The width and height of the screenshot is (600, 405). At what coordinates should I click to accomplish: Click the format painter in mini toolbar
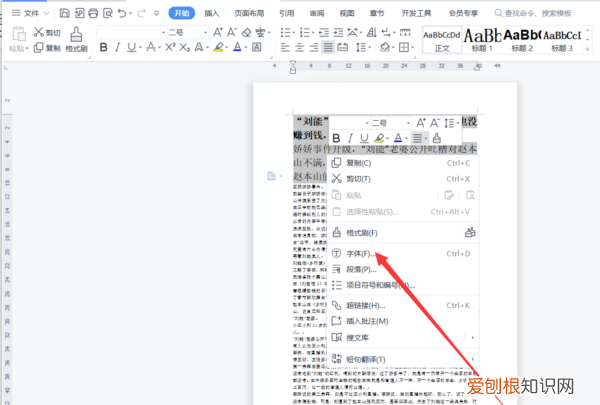click(437, 138)
